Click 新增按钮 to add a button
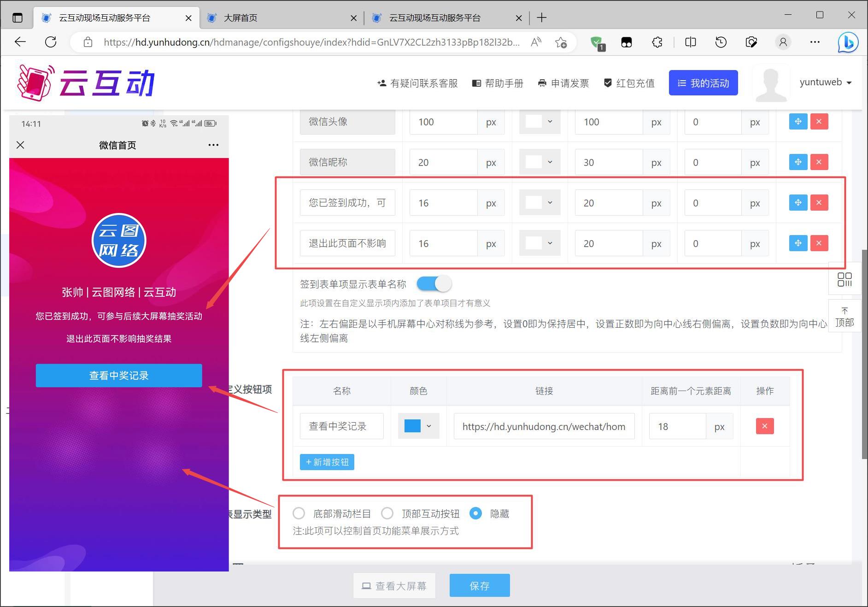 [327, 462]
